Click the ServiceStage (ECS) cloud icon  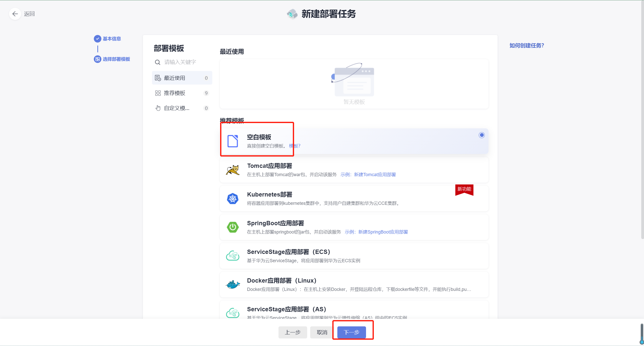tap(233, 256)
